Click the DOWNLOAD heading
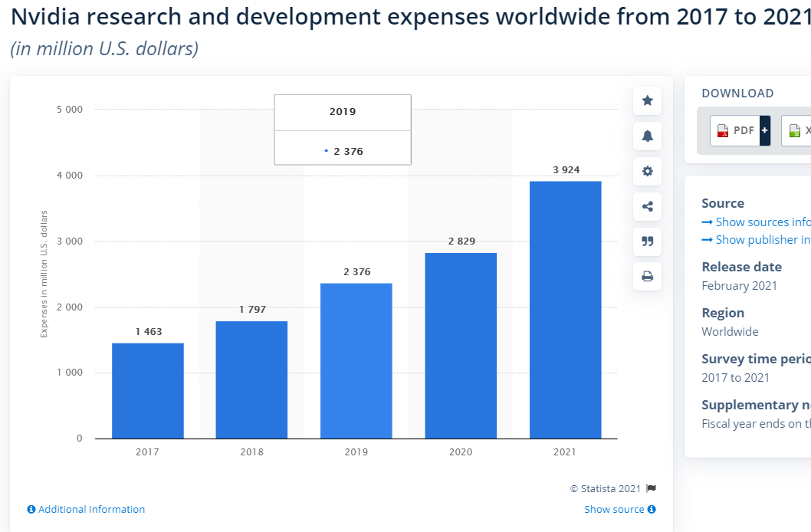Image resolution: width=811 pixels, height=532 pixels. pos(737,93)
